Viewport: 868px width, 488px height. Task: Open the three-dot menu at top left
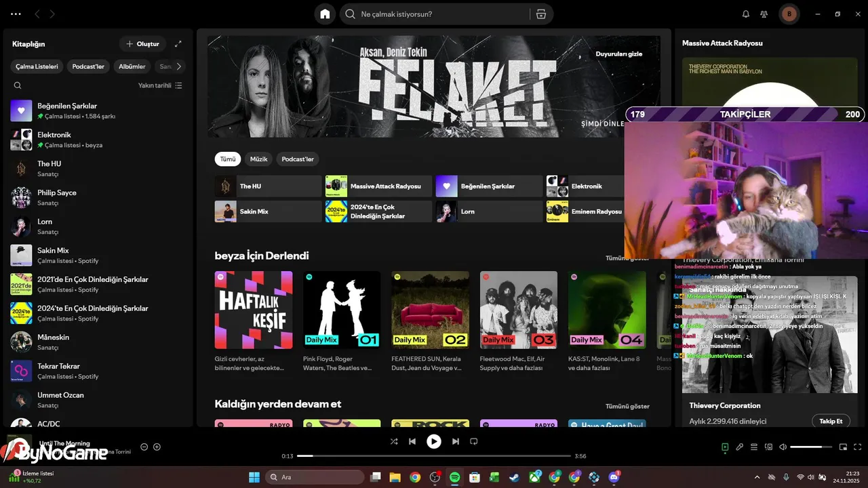16,14
